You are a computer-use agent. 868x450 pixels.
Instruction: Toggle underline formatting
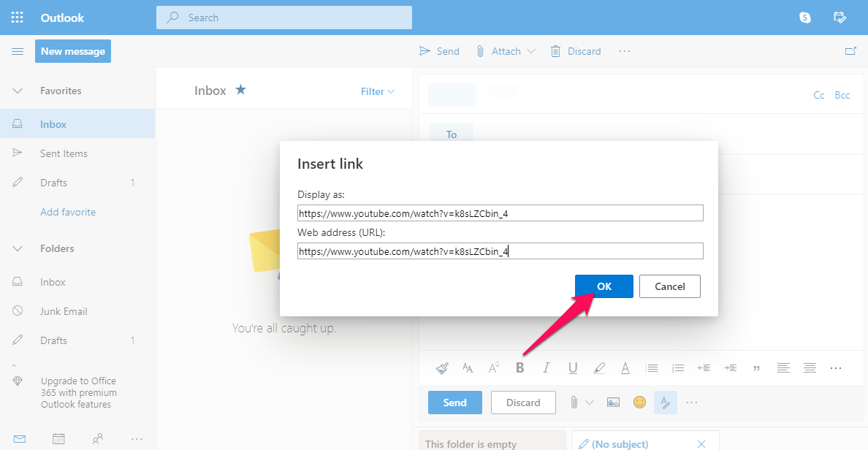click(x=572, y=368)
